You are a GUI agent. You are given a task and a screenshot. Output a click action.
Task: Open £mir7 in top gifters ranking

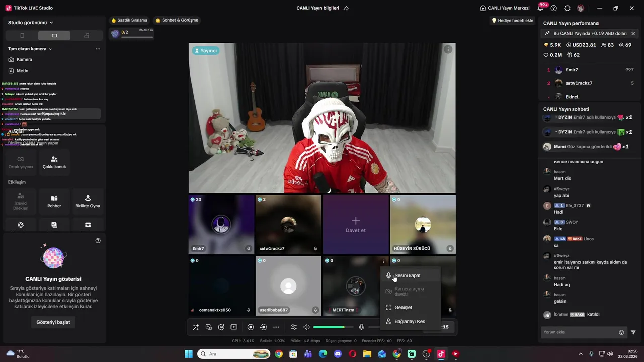[x=590, y=70]
